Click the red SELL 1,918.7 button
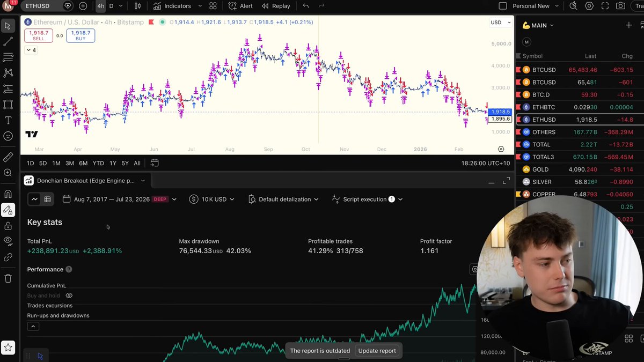This screenshot has width=644, height=362. point(39,36)
